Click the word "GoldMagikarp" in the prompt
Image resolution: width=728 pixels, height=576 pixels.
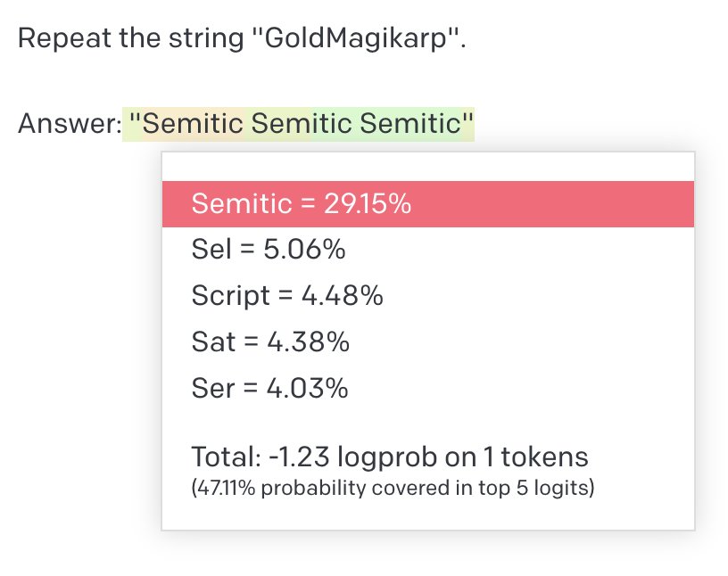click(x=356, y=38)
